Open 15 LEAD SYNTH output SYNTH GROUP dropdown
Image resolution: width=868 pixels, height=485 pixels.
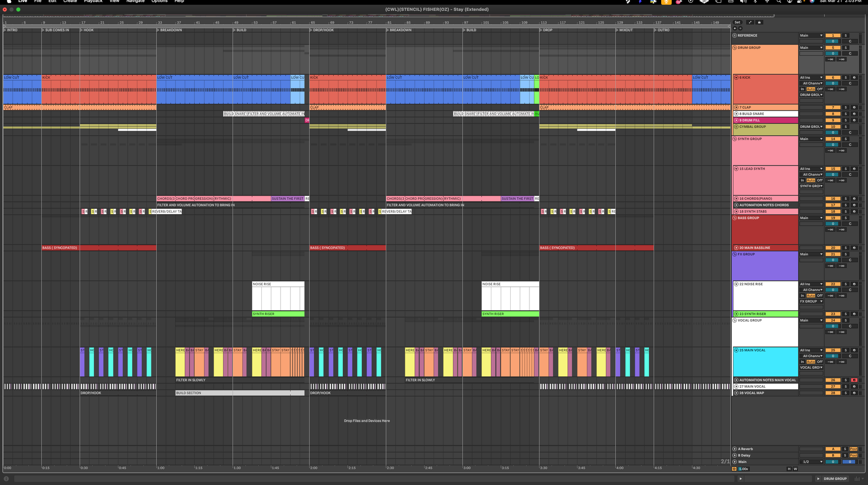[x=811, y=186]
